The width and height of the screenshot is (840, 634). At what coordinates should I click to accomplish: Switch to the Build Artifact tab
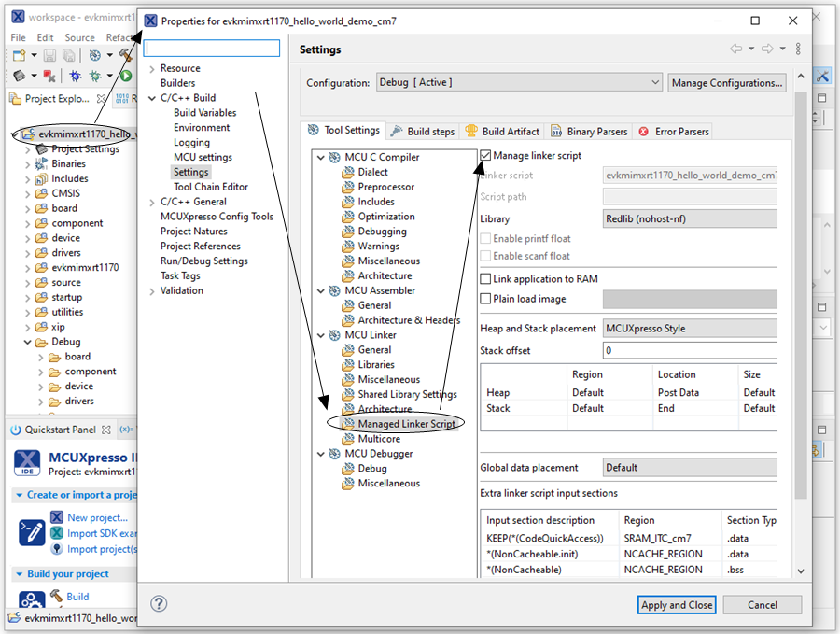502,132
